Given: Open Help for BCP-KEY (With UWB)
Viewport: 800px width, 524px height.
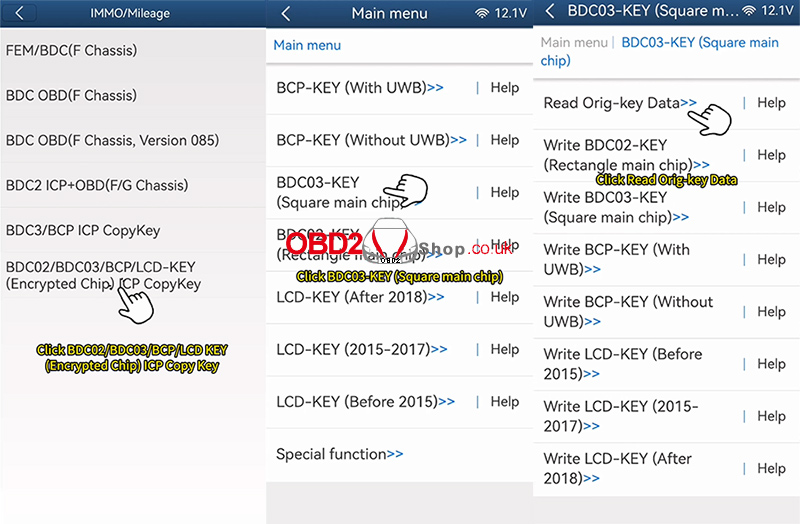Looking at the screenshot, I should click(505, 88).
